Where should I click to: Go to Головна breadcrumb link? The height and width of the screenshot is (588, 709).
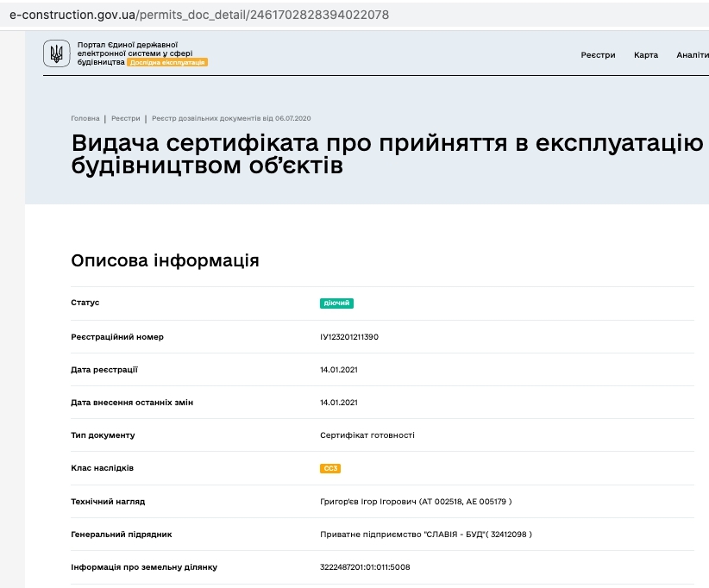pyautogui.click(x=85, y=118)
